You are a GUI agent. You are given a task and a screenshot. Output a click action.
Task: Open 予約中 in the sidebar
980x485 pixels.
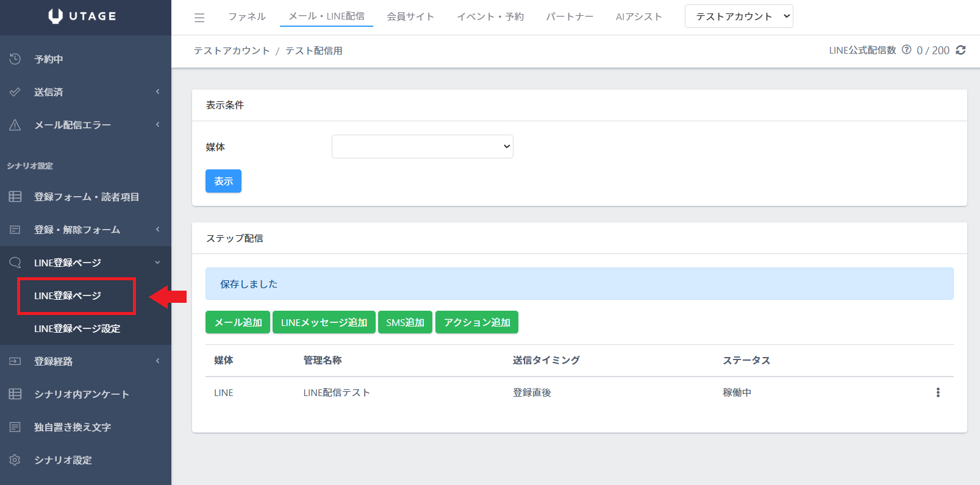pyautogui.click(x=49, y=59)
